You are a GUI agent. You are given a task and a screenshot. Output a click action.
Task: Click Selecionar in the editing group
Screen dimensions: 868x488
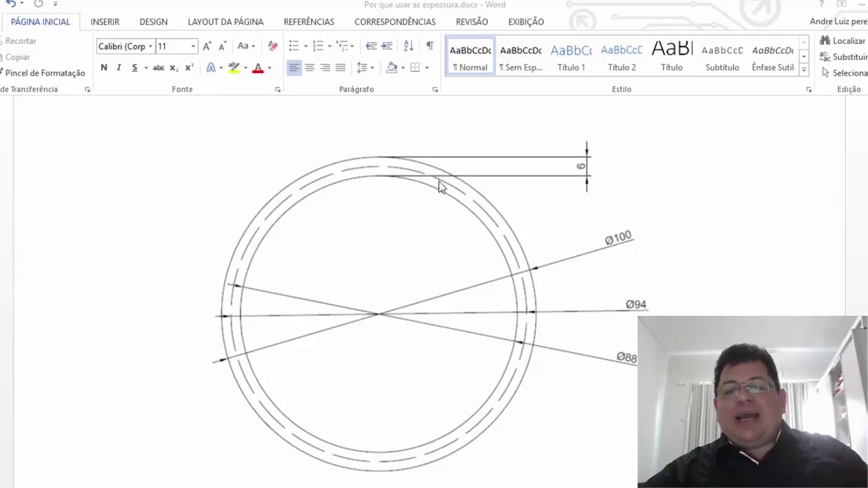[844, 73]
